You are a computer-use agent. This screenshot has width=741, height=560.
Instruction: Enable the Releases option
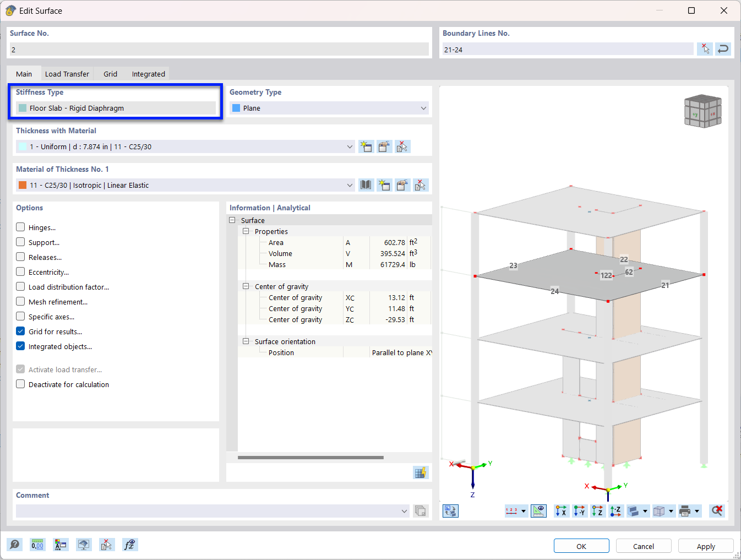20,257
